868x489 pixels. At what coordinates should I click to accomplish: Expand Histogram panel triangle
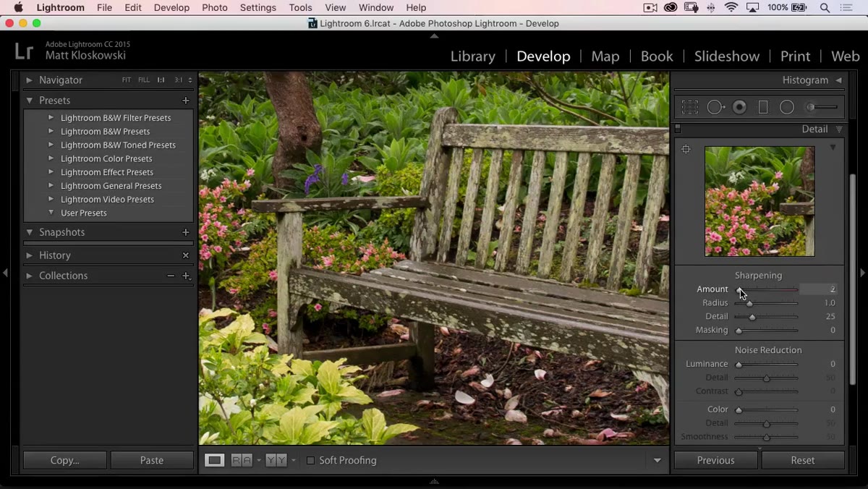coord(838,80)
